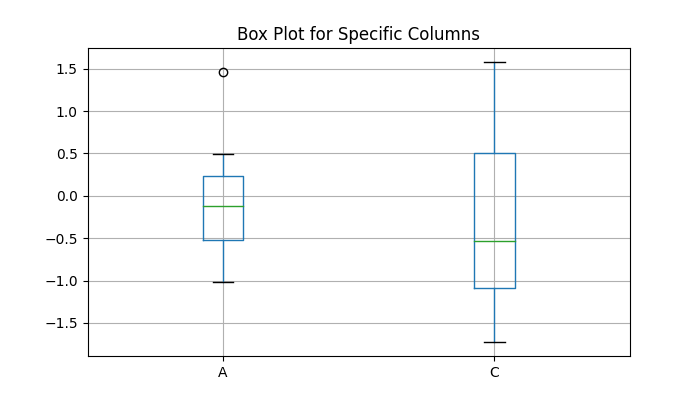Select the lower whisker cap of box A
The image size is (700, 400).
click(223, 282)
